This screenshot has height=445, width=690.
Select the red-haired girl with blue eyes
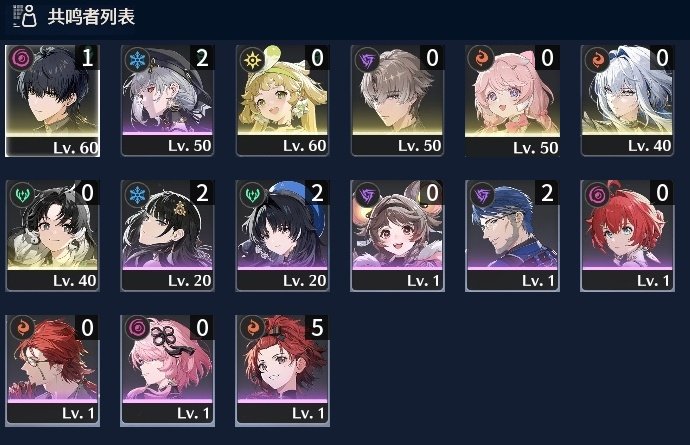coord(627,235)
